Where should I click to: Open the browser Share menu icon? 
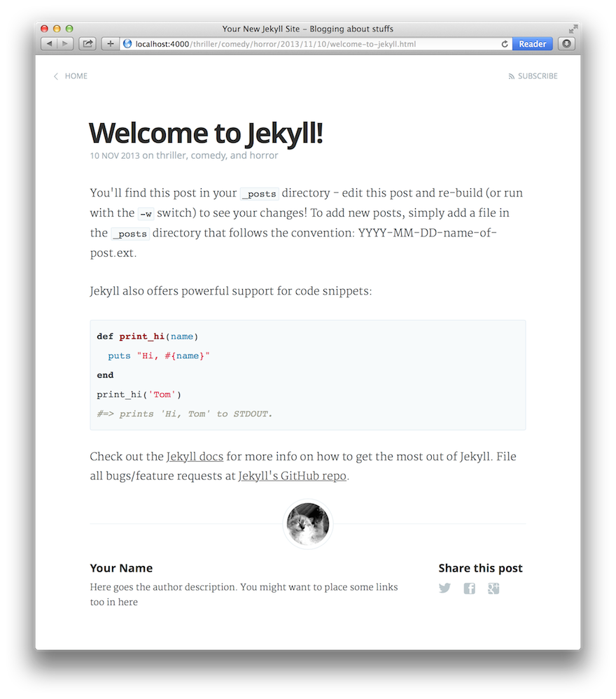[x=87, y=43]
